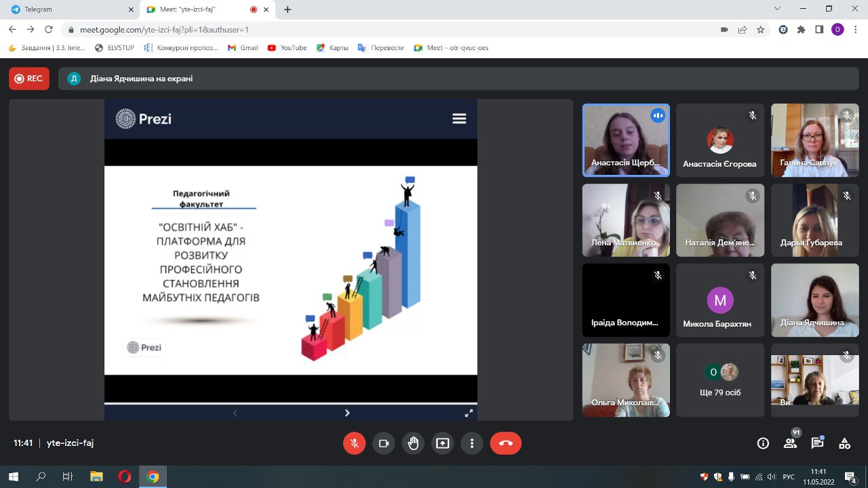
Task: Open the present screen option
Action: coord(442,443)
